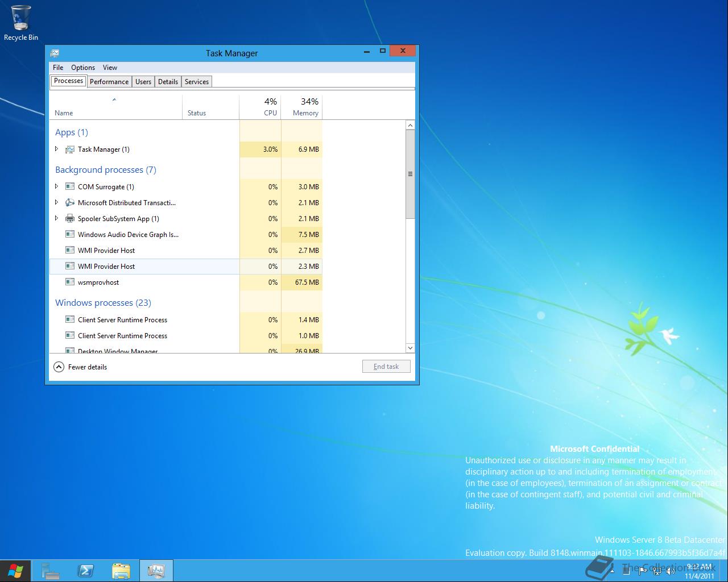The width and height of the screenshot is (728, 582).
Task: Click the 67.5 MB memory cell
Action: 302,282
